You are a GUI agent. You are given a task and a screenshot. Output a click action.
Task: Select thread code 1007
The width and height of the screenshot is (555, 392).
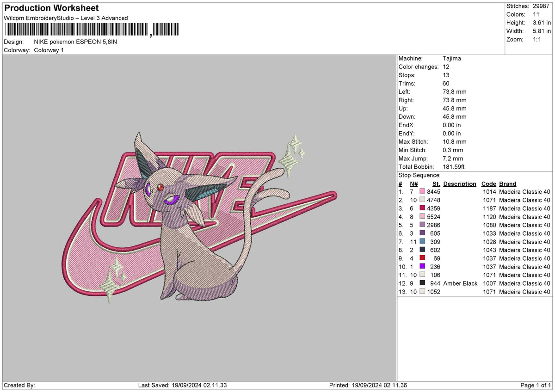[x=489, y=283]
